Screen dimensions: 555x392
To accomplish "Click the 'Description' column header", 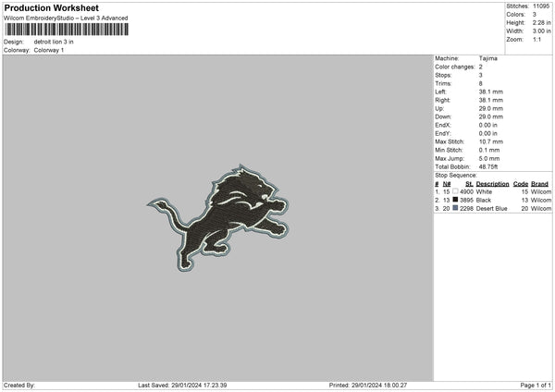I will 492,184.
